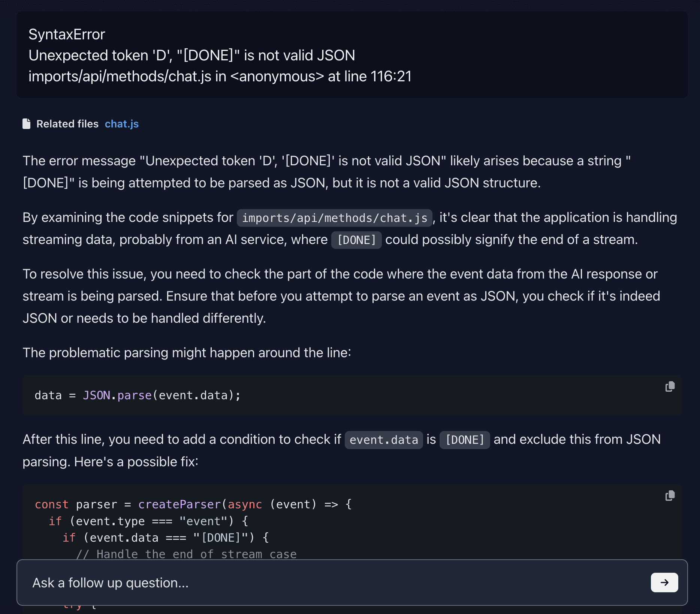The width and height of the screenshot is (700, 614).
Task: Click the Related files label
Action: (67, 124)
